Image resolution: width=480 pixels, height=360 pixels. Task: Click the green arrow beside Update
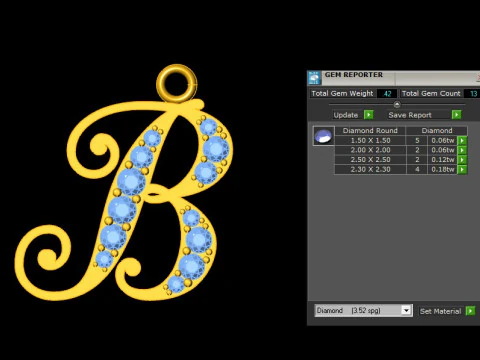[x=368, y=115]
